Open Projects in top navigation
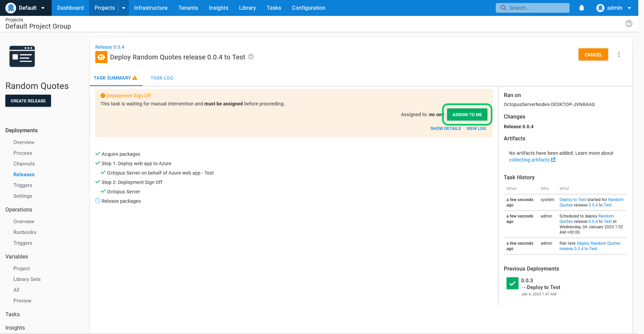 click(x=105, y=8)
